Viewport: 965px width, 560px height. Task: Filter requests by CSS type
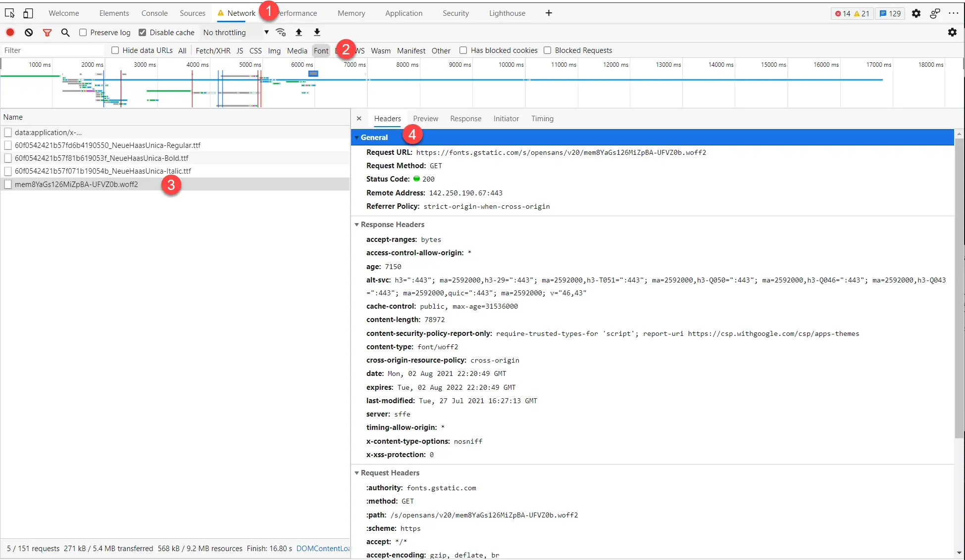pos(255,50)
